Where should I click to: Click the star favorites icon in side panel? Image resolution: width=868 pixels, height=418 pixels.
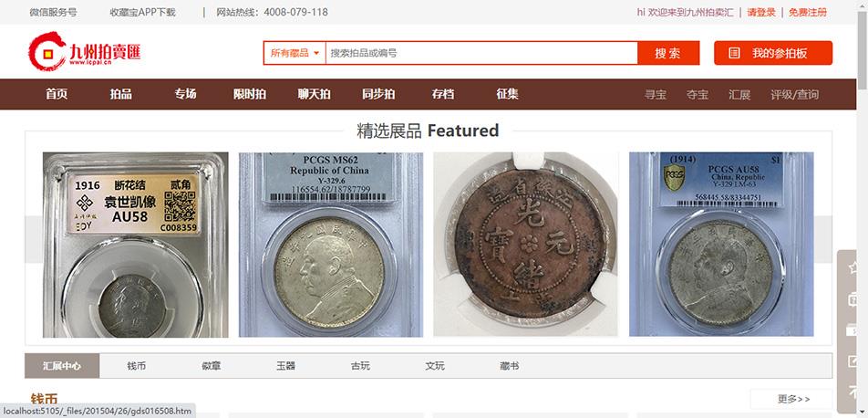pos(853,267)
